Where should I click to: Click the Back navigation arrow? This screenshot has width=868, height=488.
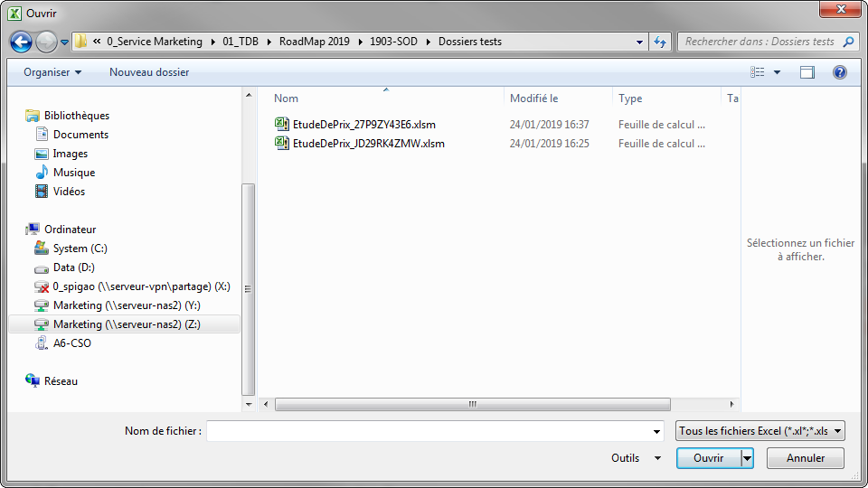(21, 42)
